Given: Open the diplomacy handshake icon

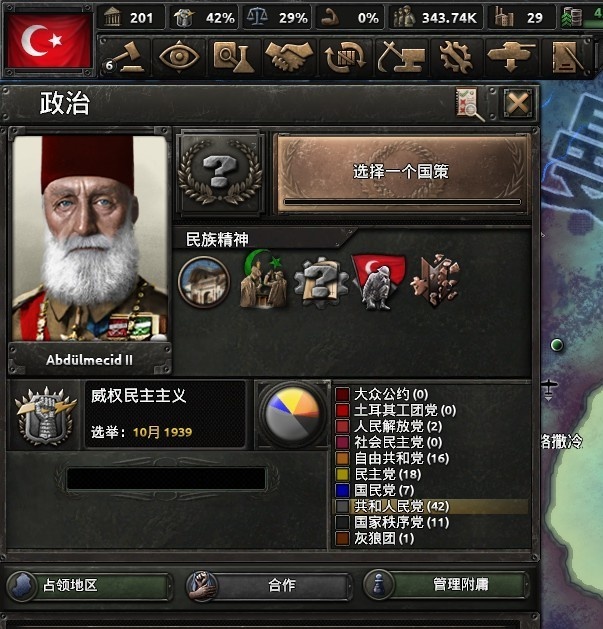Looking at the screenshot, I should click(289, 57).
